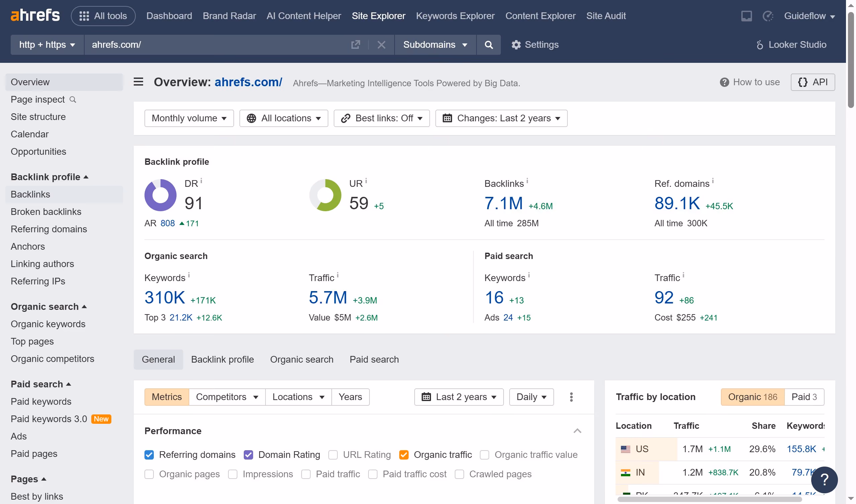Open Paid keywords 3.0 in sidebar
This screenshot has width=856, height=504.
coord(49,419)
